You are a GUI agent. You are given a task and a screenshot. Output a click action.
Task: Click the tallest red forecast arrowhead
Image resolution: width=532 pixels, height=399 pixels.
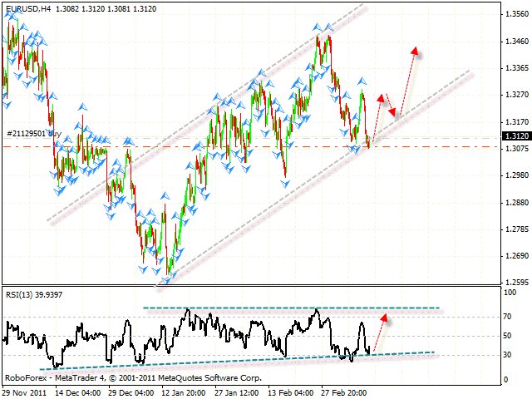pos(413,52)
